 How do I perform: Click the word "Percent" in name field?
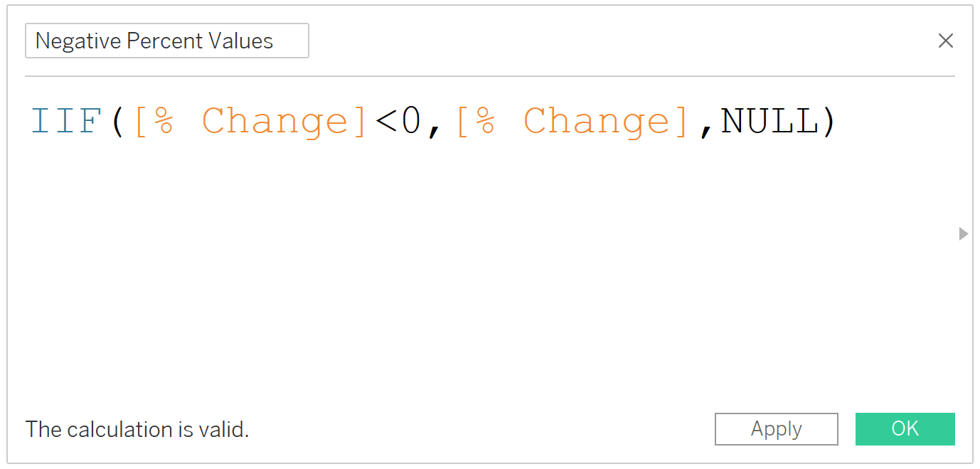(166, 41)
